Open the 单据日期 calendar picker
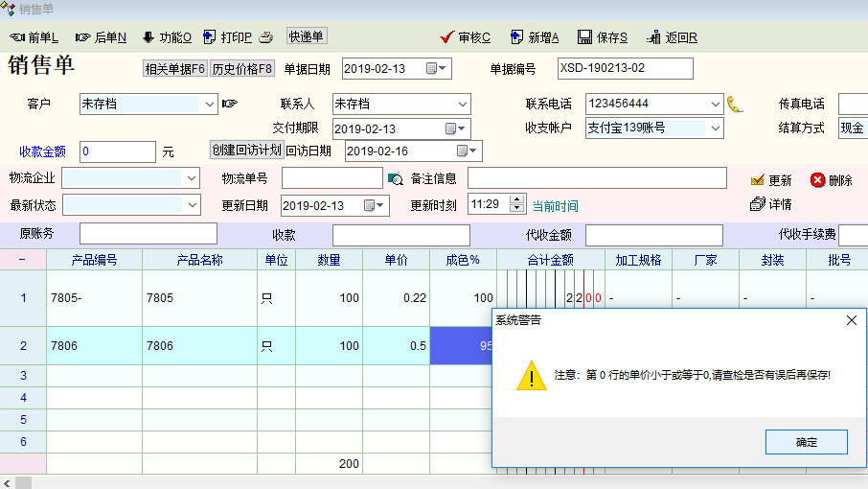Screen dimensions: 868x489 click(432, 68)
